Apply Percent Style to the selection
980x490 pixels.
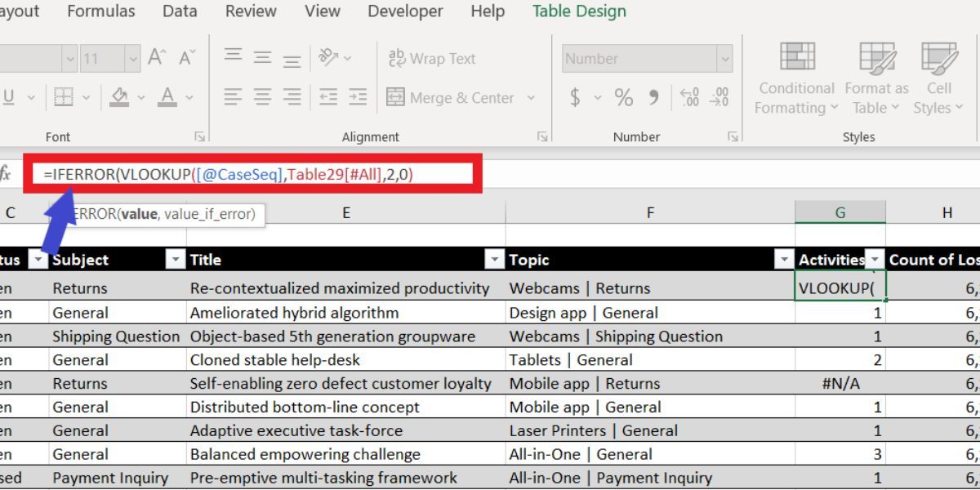625,97
